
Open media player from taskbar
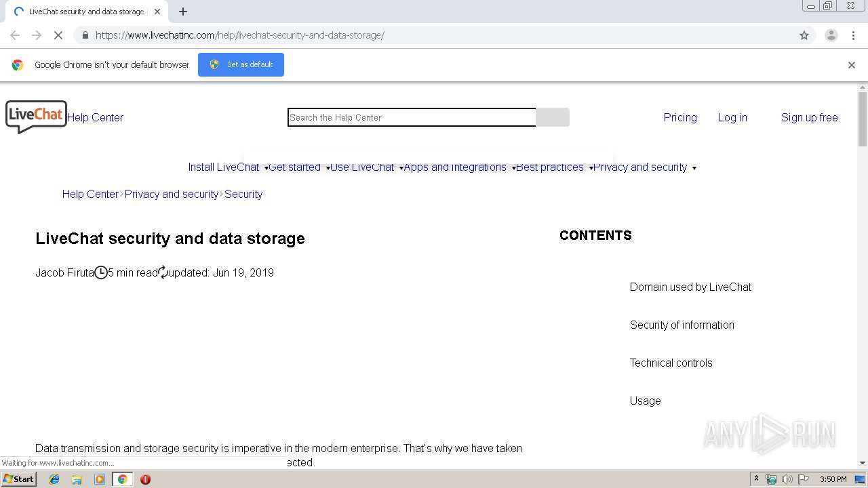tap(100, 479)
